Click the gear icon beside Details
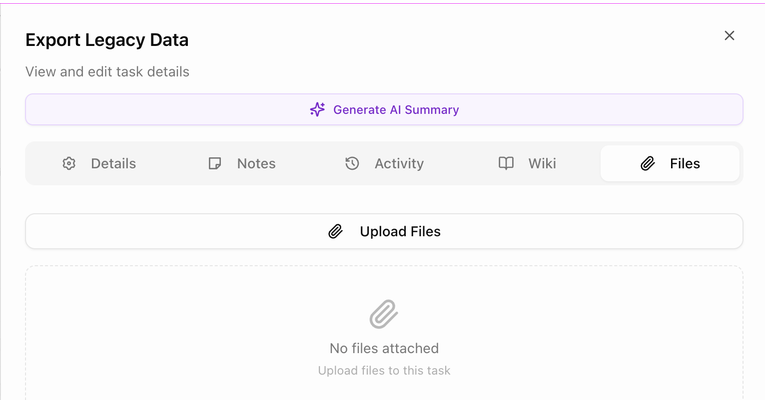Image resolution: width=768 pixels, height=400 pixels. click(x=69, y=164)
